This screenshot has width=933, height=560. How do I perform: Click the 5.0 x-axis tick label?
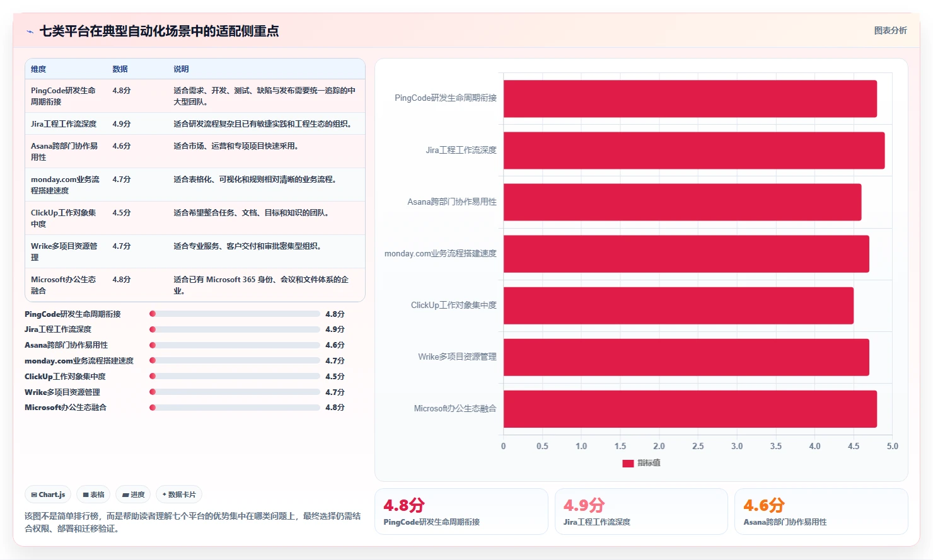coord(893,446)
